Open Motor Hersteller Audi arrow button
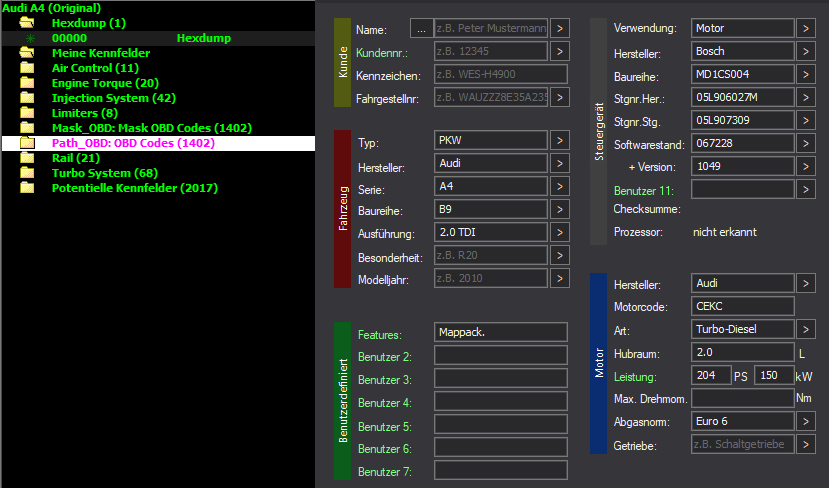This screenshot has height=488, width=829. coord(806,283)
